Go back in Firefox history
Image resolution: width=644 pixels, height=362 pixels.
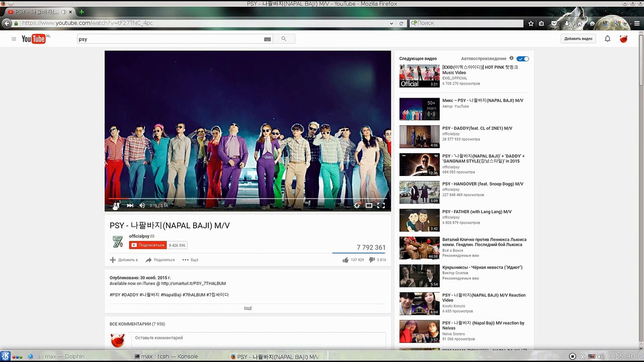tap(7, 23)
